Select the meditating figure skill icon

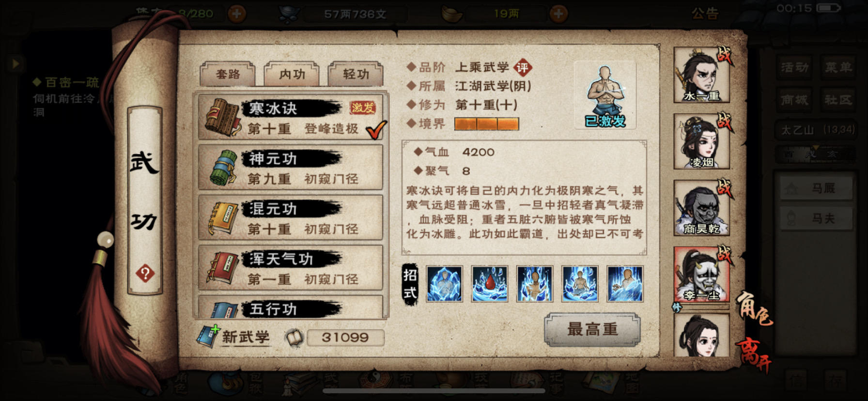tap(580, 284)
